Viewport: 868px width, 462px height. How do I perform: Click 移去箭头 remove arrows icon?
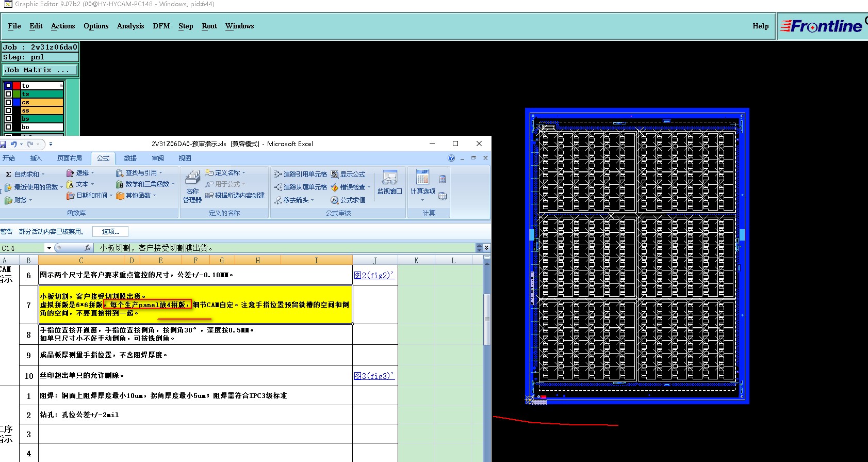coord(278,200)
